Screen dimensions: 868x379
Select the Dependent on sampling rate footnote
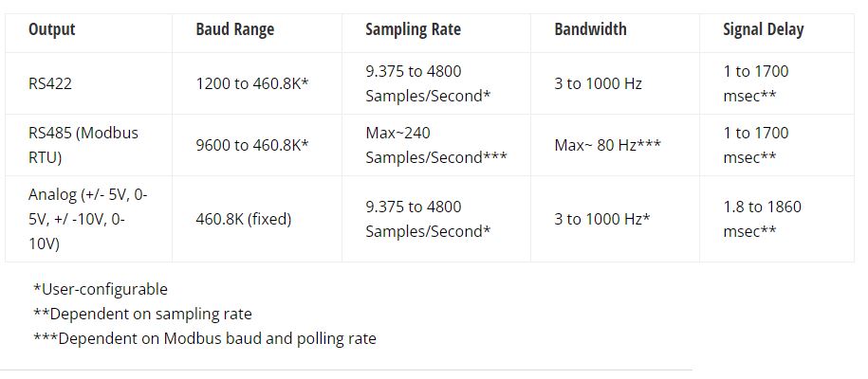tap(142, 314)
